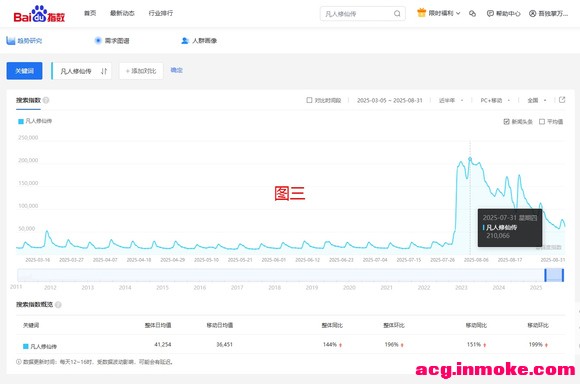Viewport: 580px width, 384px height.
Task: Click the 移动同比 151% red up arrow
Action: (x=485, y=345)
